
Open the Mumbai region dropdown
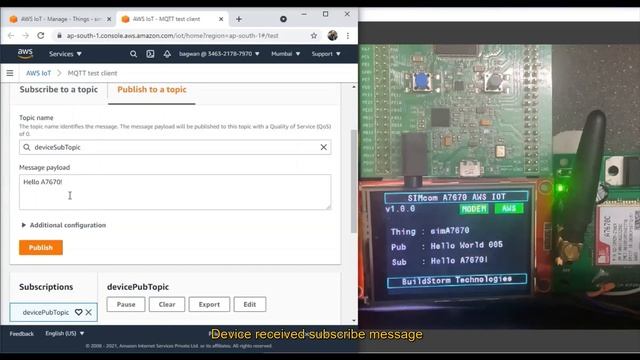pyautogui.click(x=286, y=54)
